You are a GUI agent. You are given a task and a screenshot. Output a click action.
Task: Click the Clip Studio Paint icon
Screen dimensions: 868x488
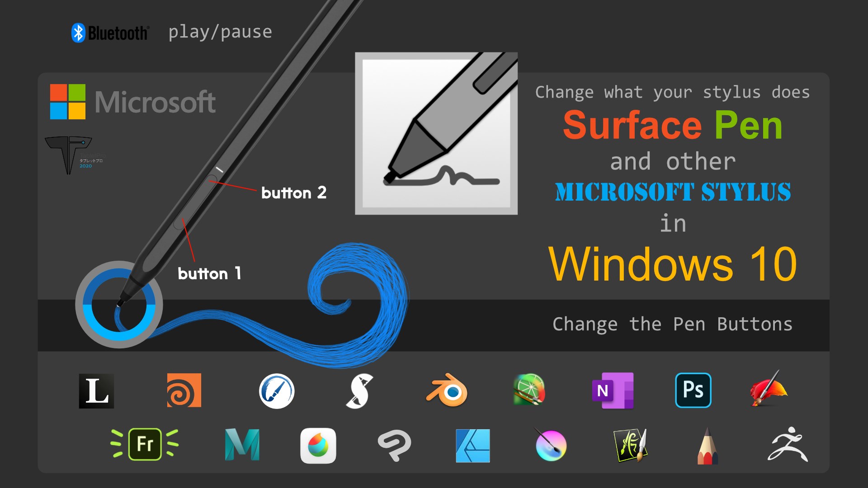(395, 445)
